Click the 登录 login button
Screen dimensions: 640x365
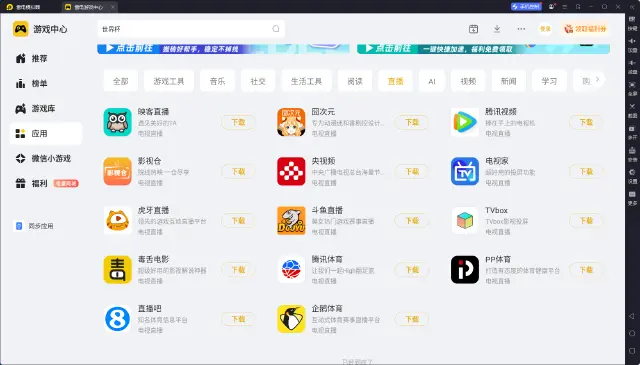[545, 29]
